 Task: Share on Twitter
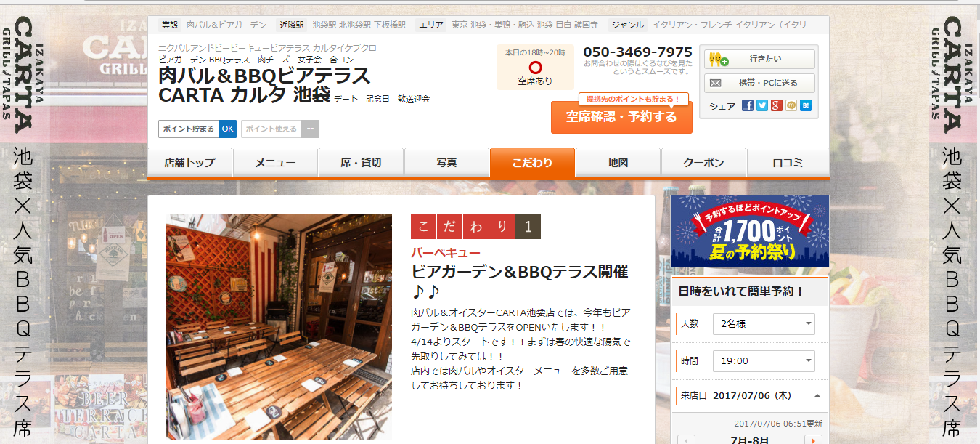click(x=762, y=105)
